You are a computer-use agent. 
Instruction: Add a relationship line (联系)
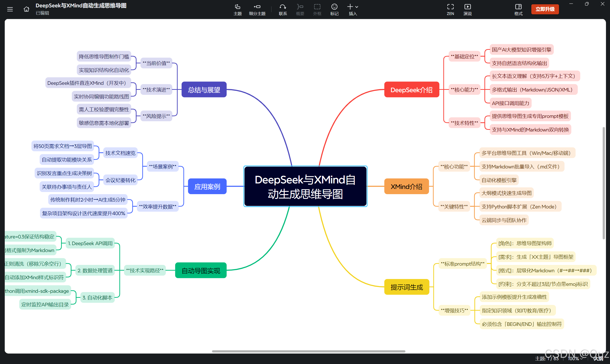tap(283, 9)
